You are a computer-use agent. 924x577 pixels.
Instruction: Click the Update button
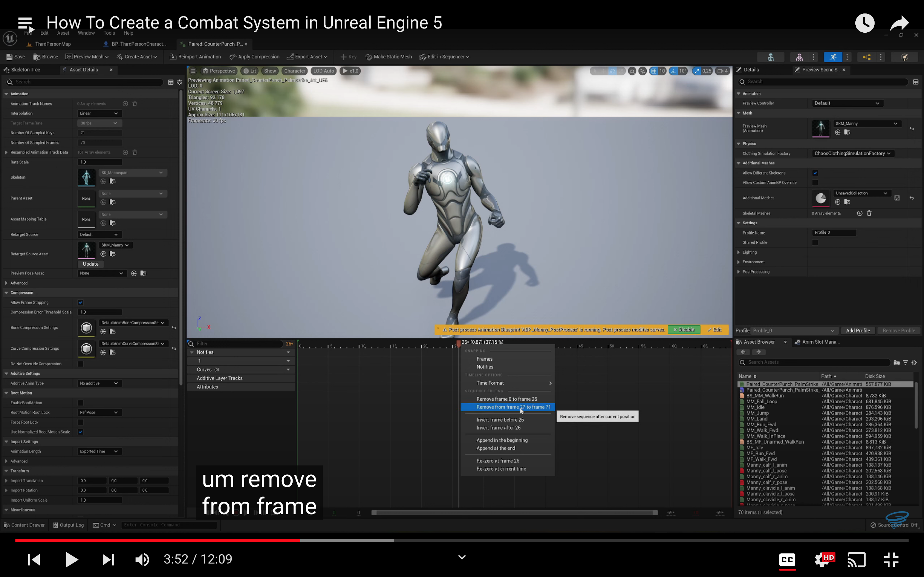click(x=90, y=264)
